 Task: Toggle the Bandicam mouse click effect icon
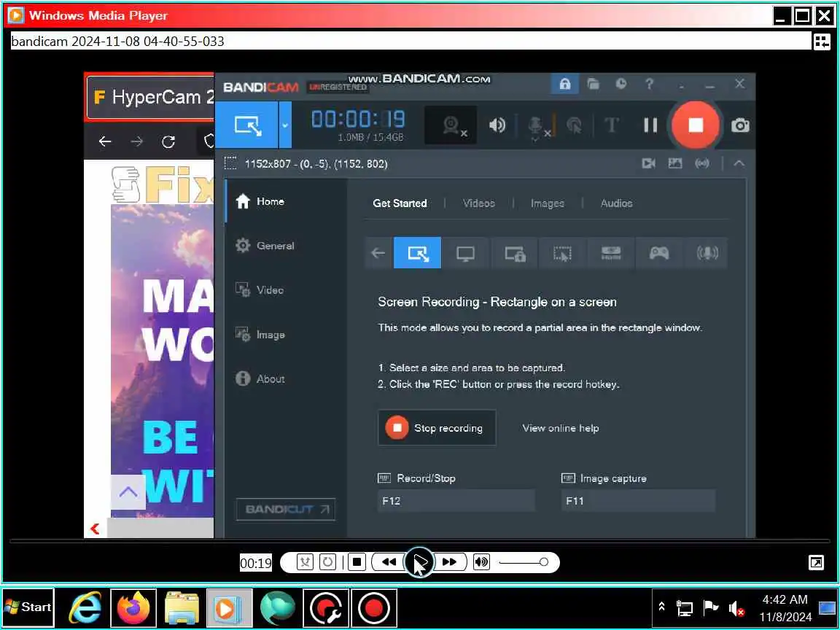(574, 125)
